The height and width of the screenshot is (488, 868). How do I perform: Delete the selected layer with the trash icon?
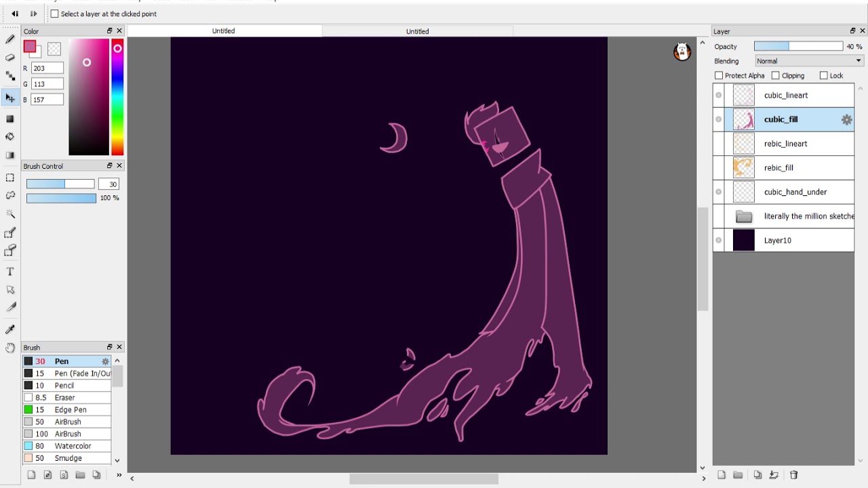pyautogui.click(x=794, y=475)
